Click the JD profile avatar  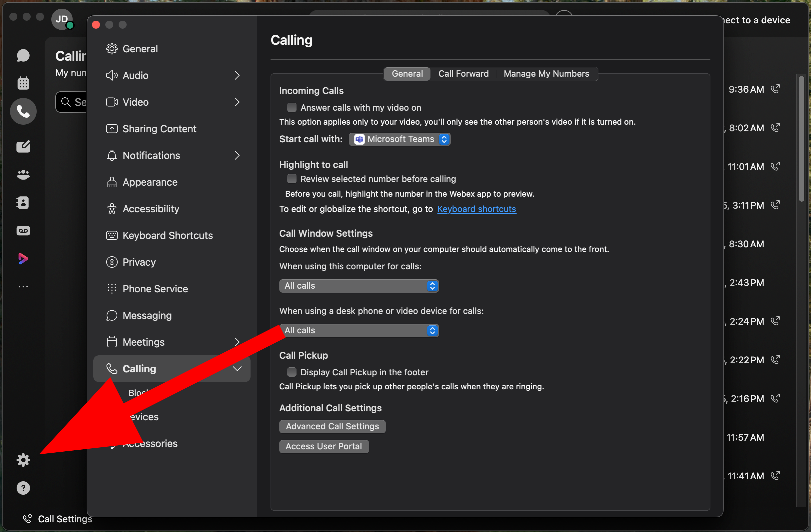pos(62,19)
